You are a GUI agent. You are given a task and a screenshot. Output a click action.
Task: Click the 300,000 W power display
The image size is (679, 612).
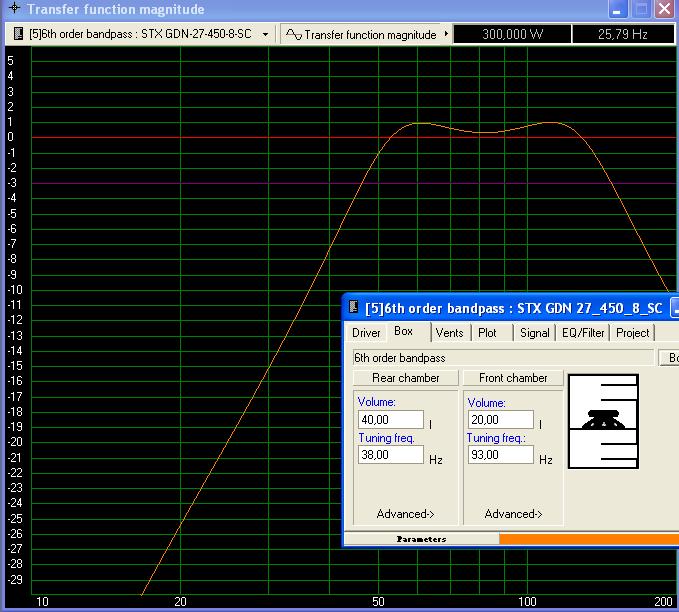(x=512, y=34)
